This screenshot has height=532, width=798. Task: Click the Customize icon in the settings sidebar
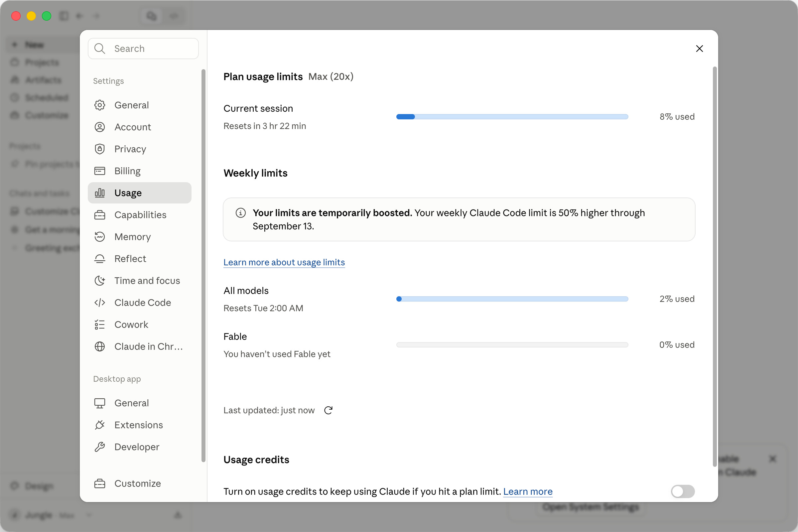tap(99, 483)
